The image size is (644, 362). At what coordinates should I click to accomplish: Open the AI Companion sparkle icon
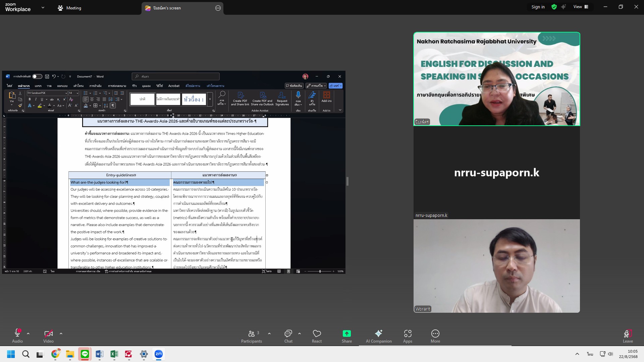[x=378, y=334]
